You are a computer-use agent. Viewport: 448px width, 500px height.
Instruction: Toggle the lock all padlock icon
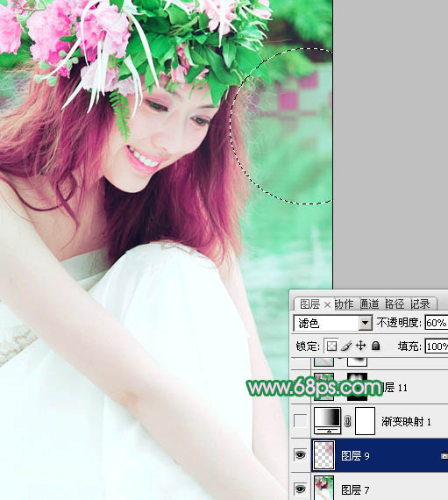(375, 346)
